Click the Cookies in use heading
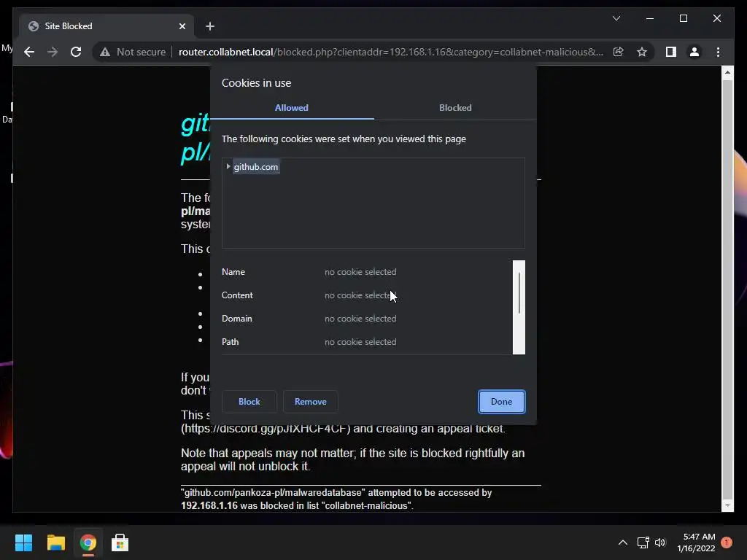747x560 pixels. [256, 83]
